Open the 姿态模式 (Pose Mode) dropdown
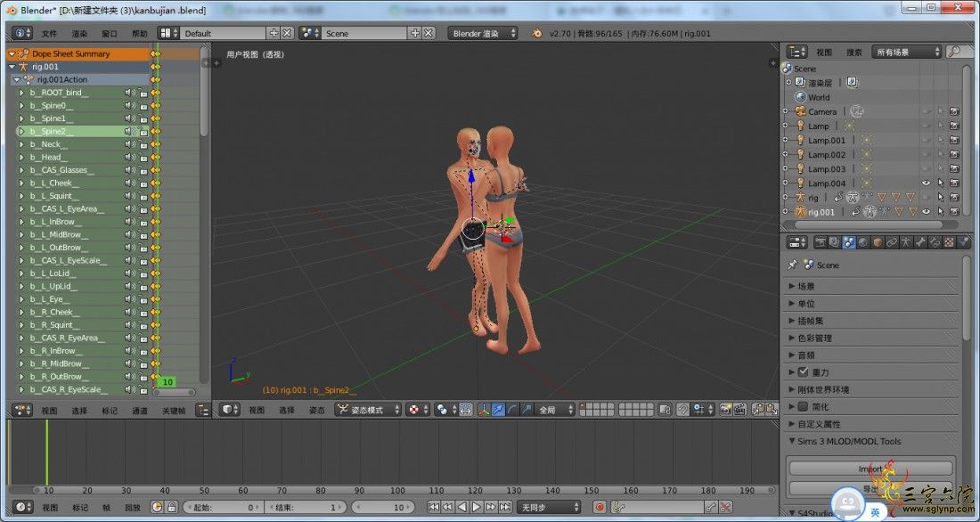980x522 pixels. point(368,410)
